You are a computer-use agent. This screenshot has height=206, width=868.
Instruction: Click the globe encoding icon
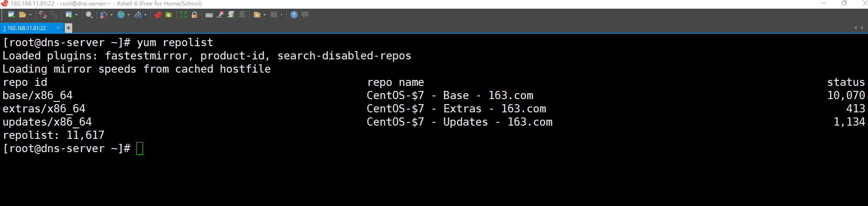121,15
